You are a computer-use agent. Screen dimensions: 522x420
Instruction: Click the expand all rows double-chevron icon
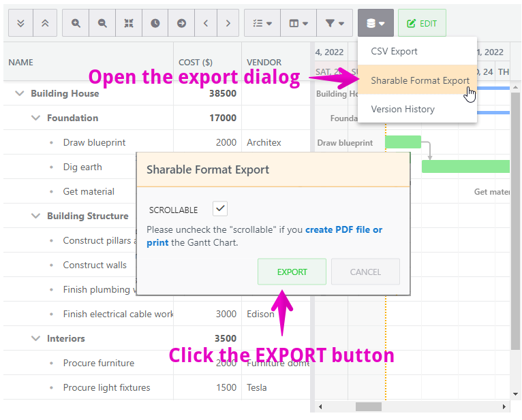tap(21, 23)
